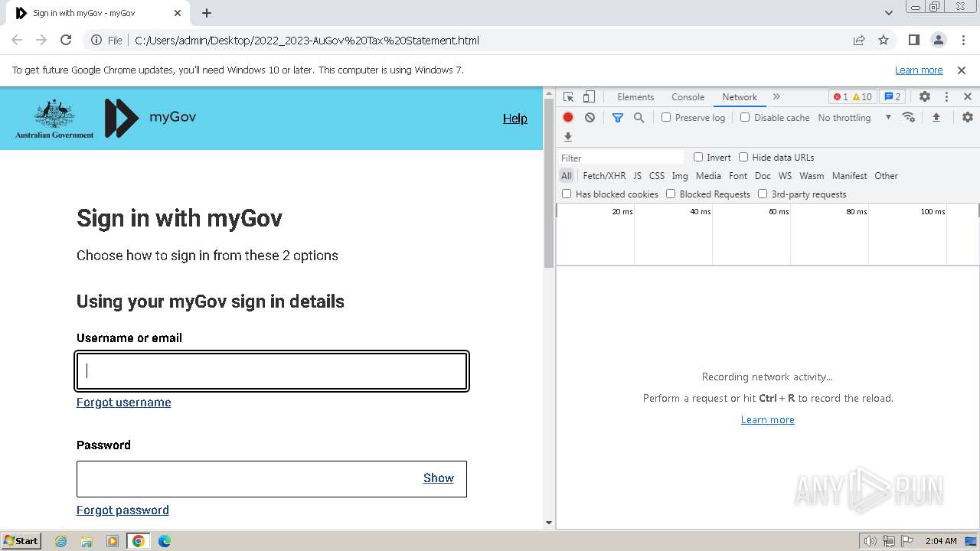Open Microsoft Edge from taskbar
This screenshot has width=980, height=551.
[165, 541]
